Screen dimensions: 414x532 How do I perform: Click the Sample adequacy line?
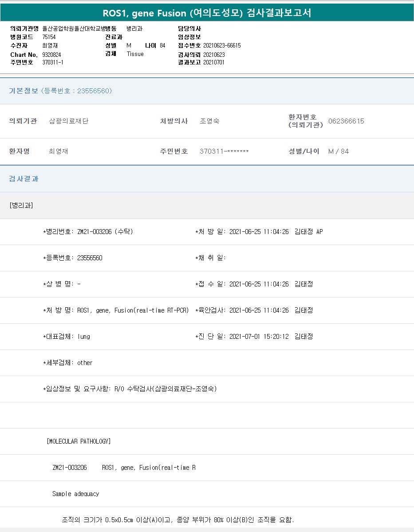[75, 494]
